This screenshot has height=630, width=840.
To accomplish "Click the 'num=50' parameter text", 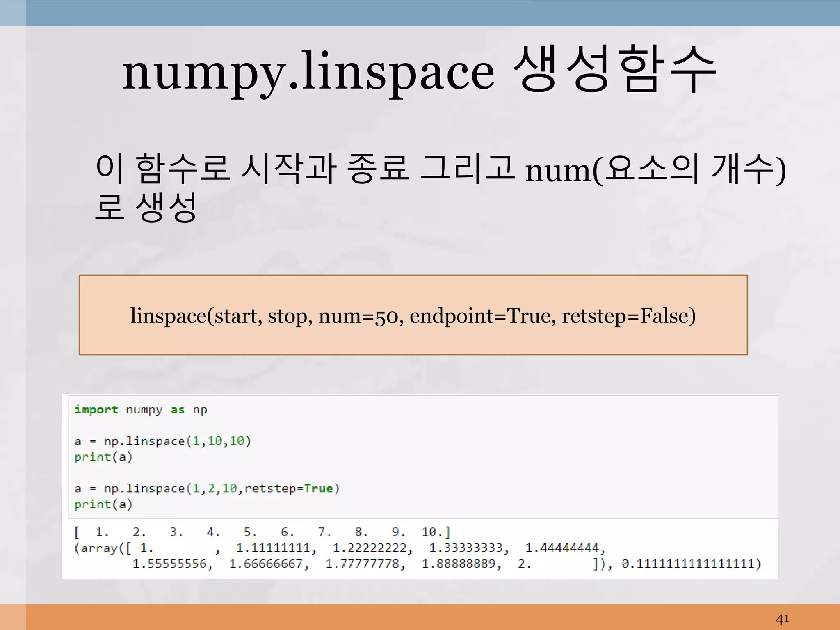I will tap(358, 316).
